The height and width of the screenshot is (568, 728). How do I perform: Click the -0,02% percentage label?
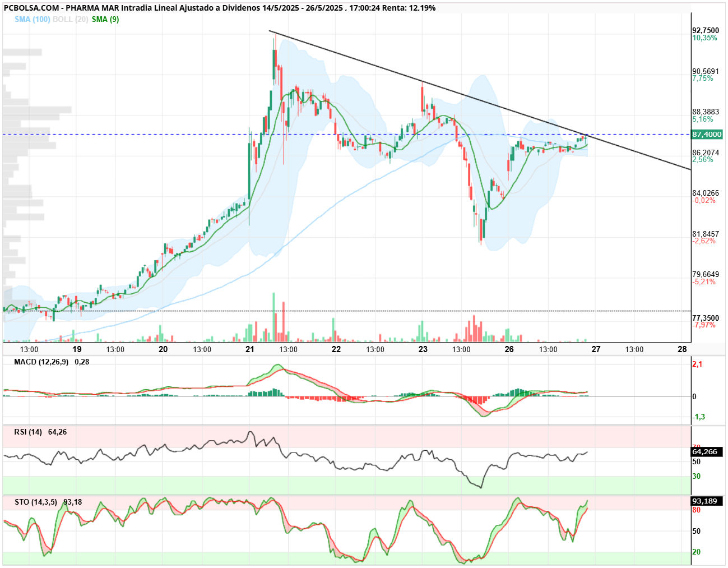click(704, 200)
